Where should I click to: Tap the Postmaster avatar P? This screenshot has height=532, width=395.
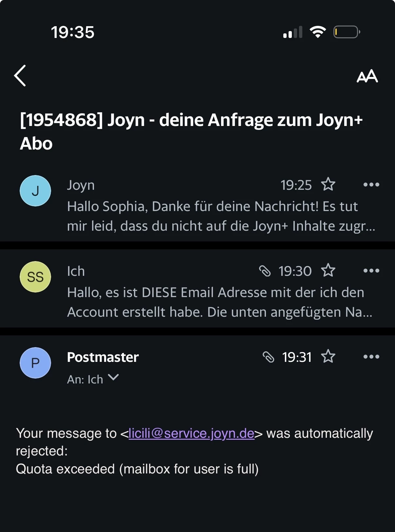pyautogui.click(x=35, y=363)
